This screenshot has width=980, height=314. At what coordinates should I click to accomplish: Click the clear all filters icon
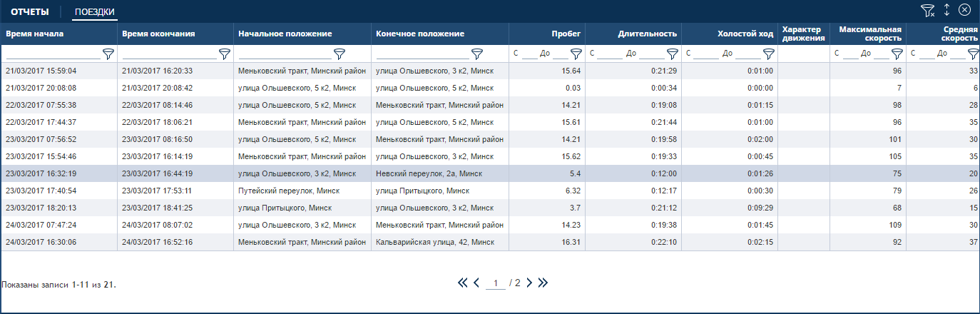point(927,10)
